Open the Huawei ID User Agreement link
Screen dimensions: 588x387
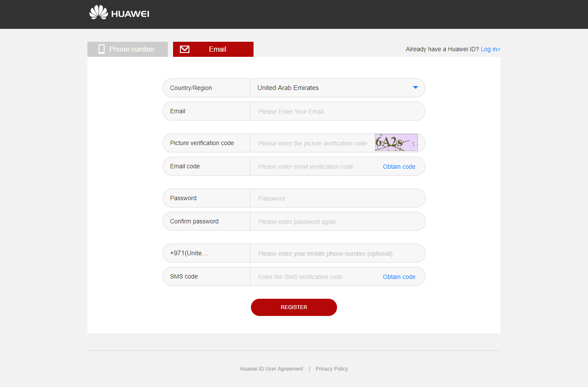coord(272,369)
